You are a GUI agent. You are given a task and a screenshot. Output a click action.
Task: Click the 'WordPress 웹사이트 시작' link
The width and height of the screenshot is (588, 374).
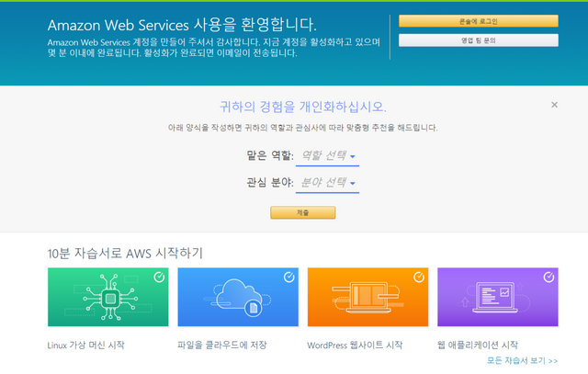[x=355, y=346]
